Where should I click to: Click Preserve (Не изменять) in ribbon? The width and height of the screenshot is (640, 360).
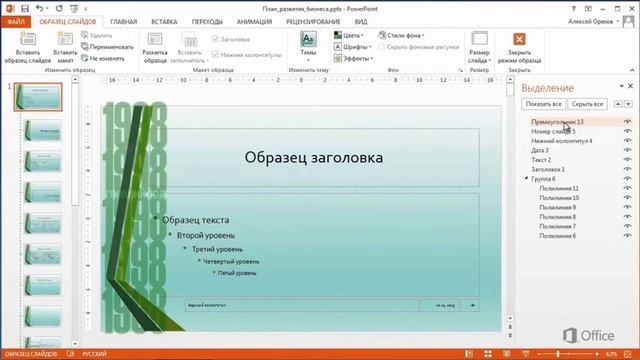tap(103, 58)
